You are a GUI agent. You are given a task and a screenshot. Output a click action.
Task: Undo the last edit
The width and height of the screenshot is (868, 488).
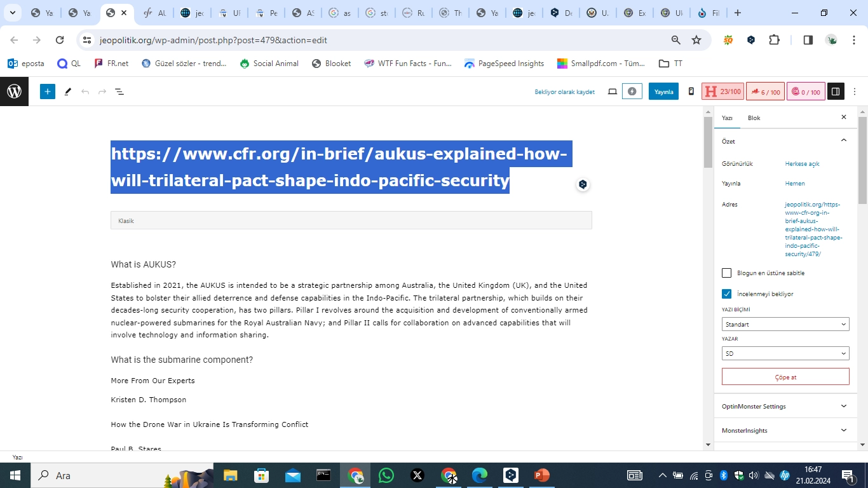tap(85, 91)
